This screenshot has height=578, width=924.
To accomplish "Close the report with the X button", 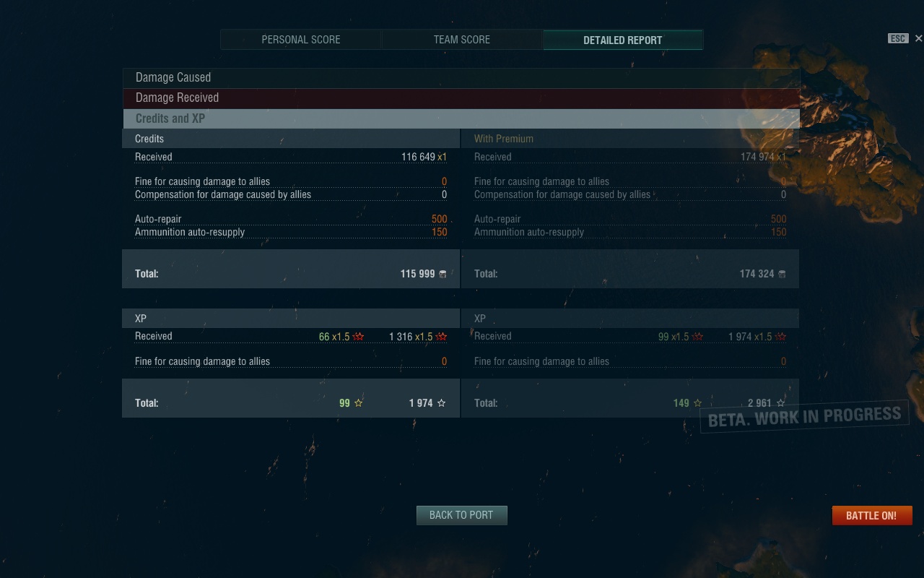I will [918, 38].
